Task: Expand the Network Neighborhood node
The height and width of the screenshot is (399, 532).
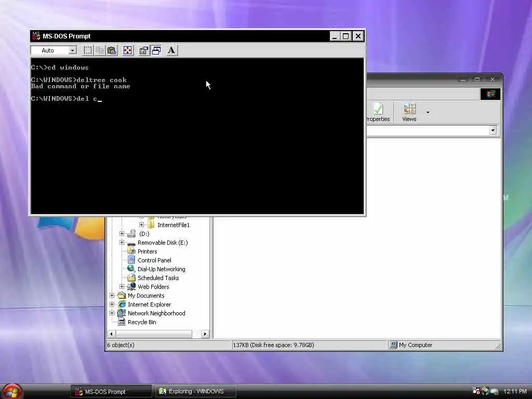Action: tap(112, 313)
